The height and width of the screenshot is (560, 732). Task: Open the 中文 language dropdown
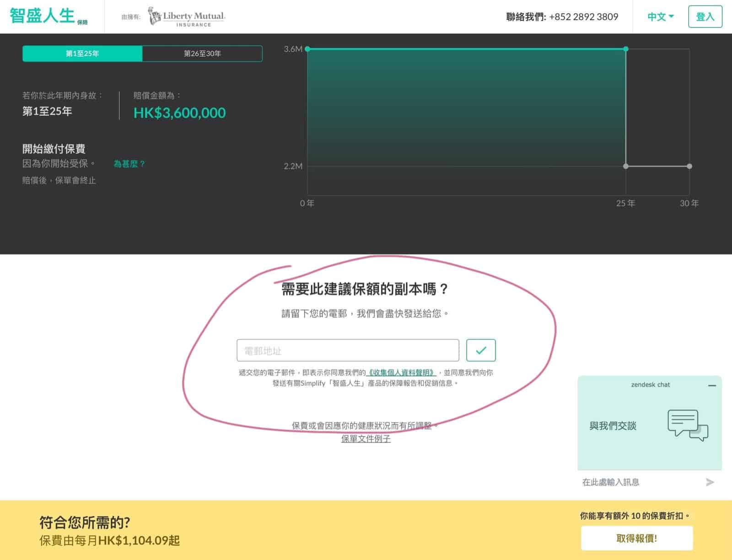point(661,17)
